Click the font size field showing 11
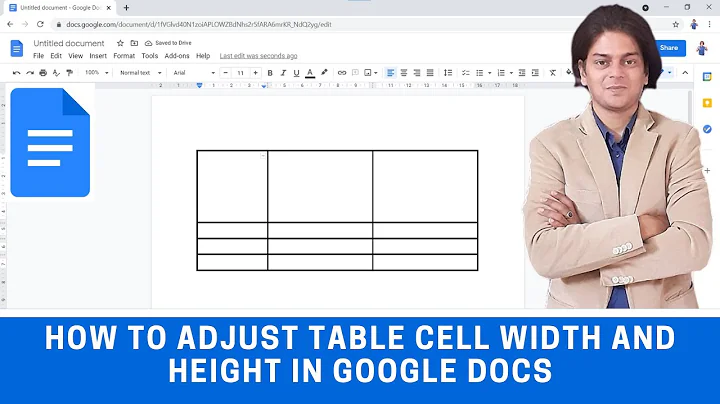Image resolution: width=720 pixels, height=404 pixels. [x=240, y=73]
